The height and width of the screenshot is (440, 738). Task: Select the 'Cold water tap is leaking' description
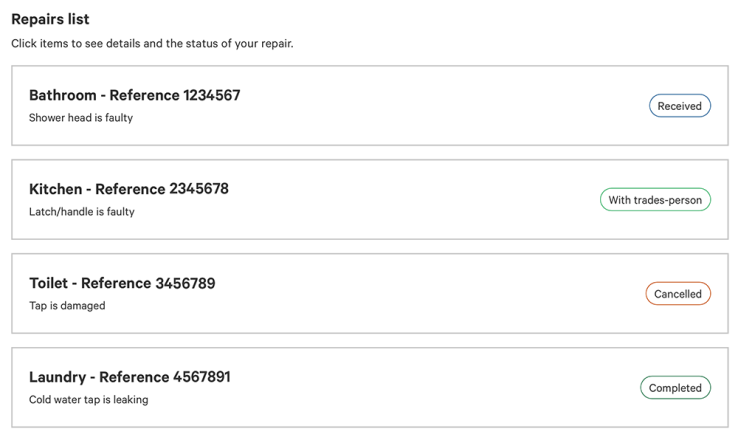click(88, 400)
